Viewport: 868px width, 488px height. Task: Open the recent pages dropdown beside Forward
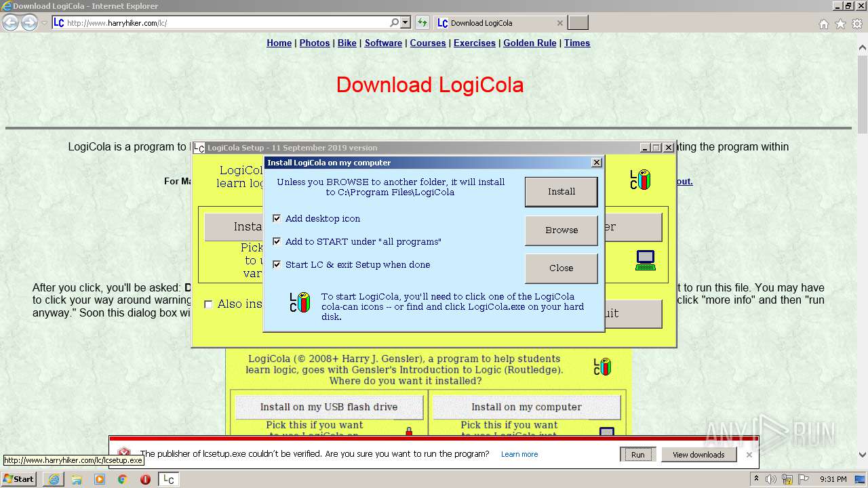(45, 22)
